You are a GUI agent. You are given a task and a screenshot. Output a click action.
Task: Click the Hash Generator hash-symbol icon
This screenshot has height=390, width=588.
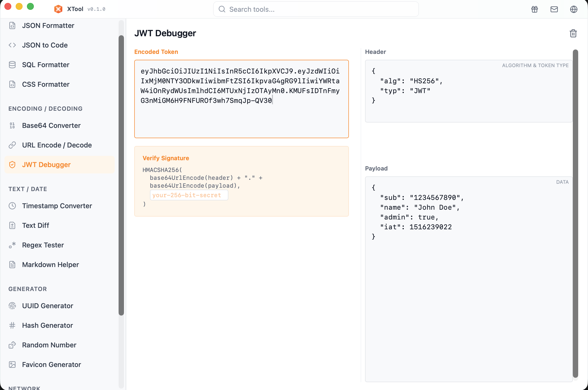(12, 325)
